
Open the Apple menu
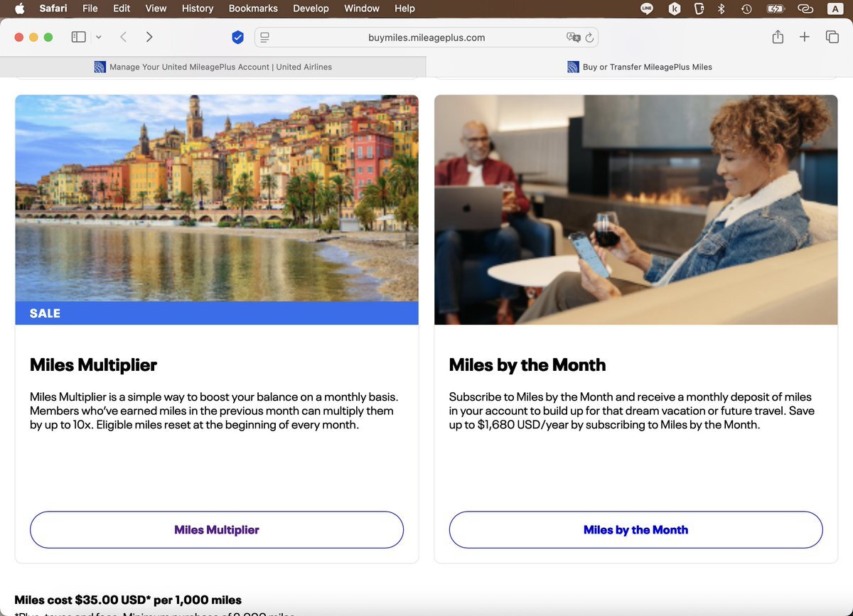click(x=19, y=9)
